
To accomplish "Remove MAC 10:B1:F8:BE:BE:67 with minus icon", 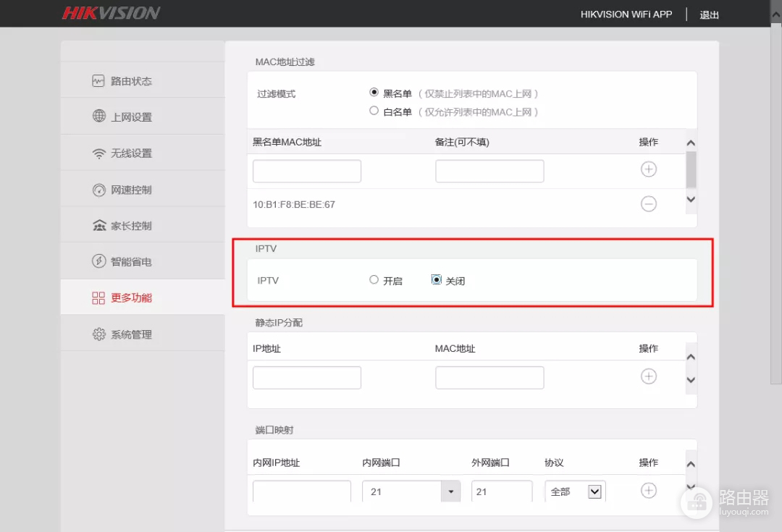I will pyautogui.click(x=648, y=203).
